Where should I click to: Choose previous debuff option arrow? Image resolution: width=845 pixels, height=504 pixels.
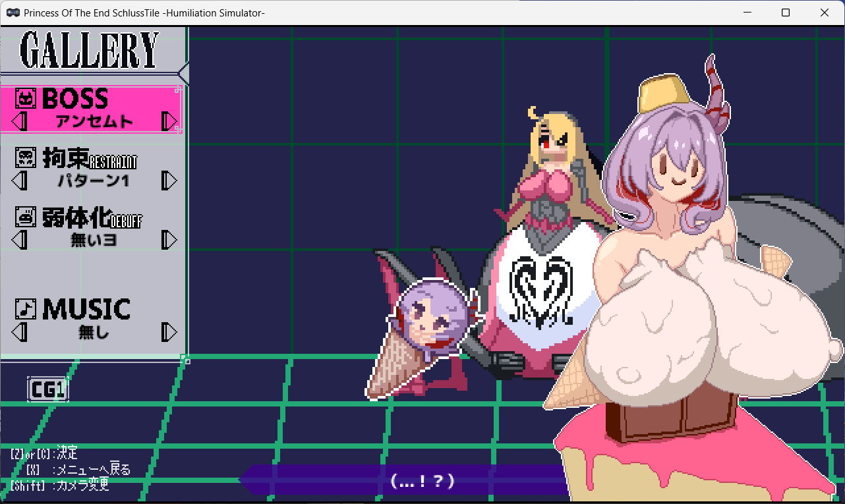[20, 239]
